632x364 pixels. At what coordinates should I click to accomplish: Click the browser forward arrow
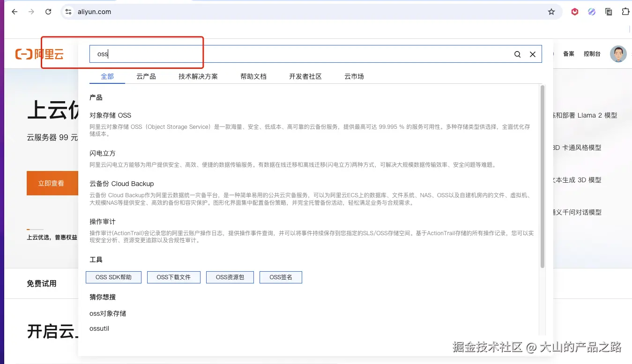click(31, 12)
